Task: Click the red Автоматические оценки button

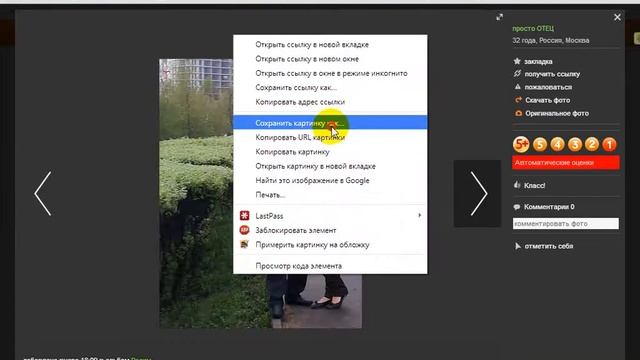Action: [566, 162]
